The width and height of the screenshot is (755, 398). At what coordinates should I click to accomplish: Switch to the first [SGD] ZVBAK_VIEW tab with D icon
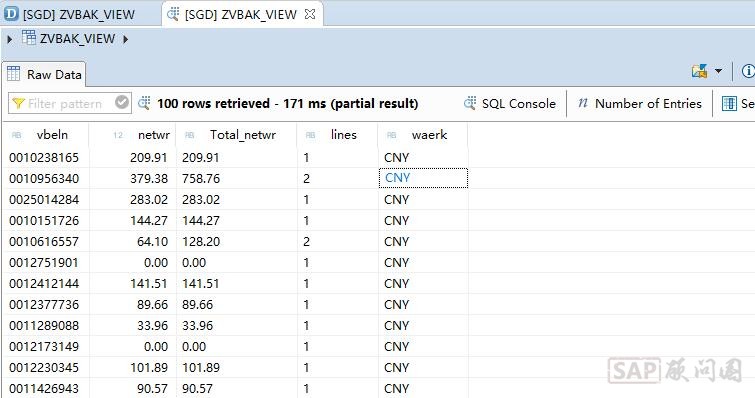(x=70, y=14)
